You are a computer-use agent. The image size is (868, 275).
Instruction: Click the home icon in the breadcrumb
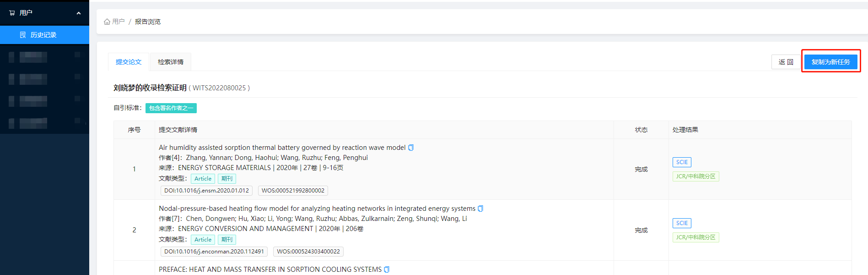[107, 22]
